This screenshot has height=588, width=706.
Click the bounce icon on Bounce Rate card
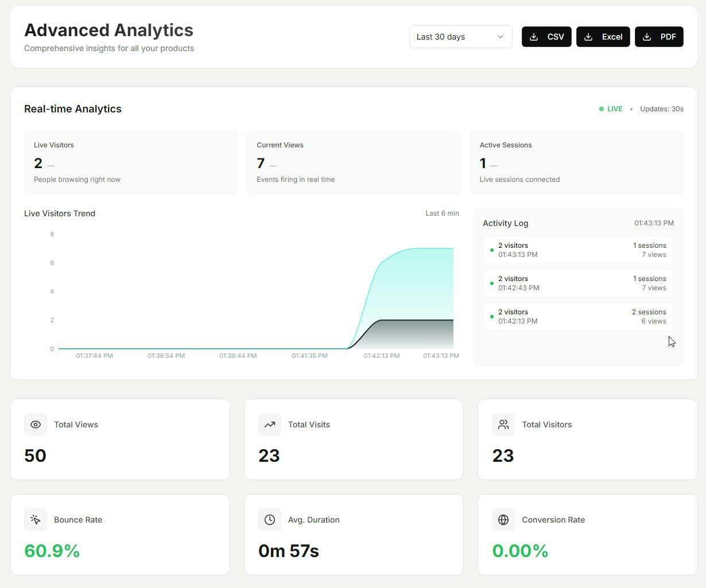(36, 520)
